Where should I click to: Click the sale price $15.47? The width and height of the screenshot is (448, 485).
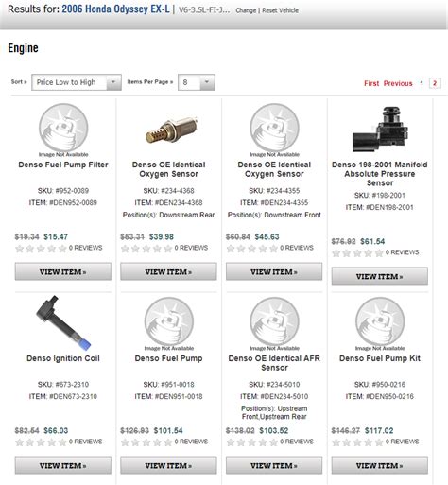pos(56,236)
